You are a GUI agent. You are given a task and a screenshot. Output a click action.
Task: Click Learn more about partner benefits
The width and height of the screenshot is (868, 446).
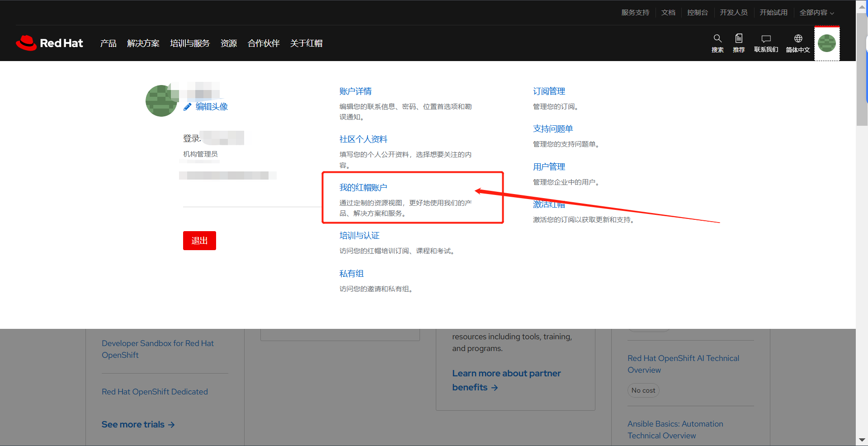click(506, 380)
